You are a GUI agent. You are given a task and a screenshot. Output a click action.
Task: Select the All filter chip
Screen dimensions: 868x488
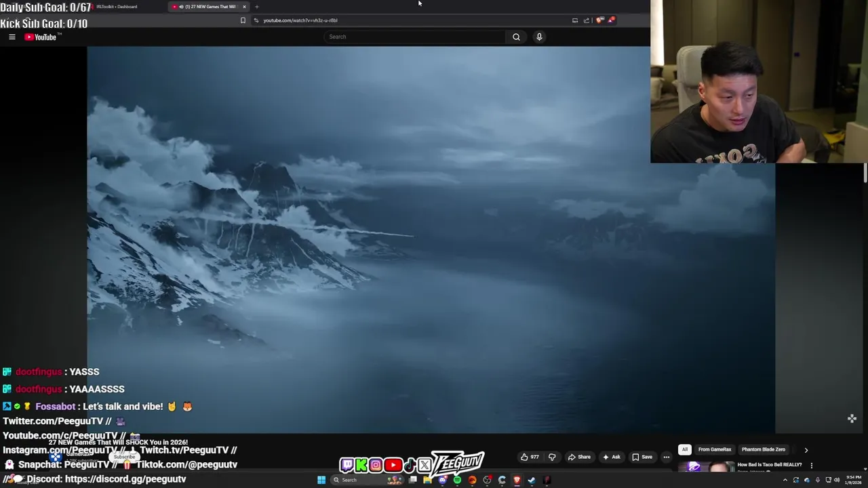point(684,449)
